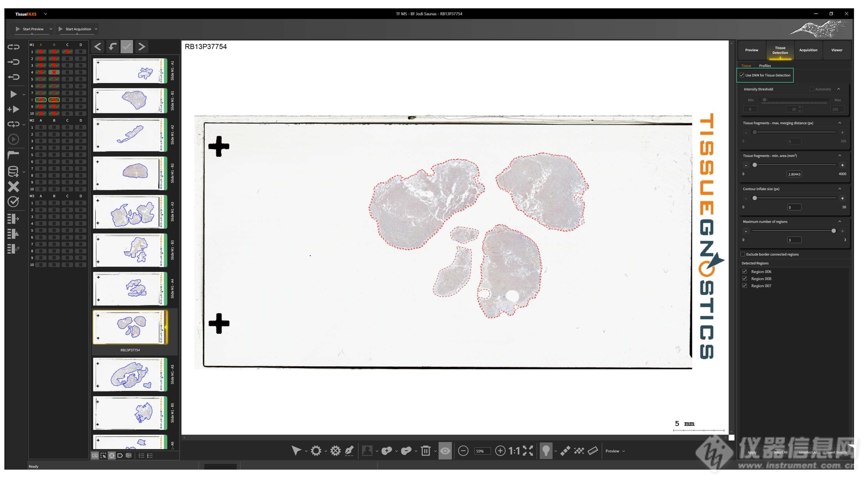Uncheck Region 007 in Detected Regions

coord(745,286)
